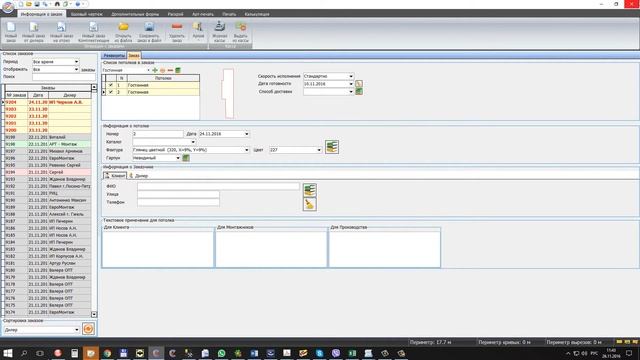Add a ceiling with the green plus icon
The height and width of the screenshot is (360, 640).
click(155, 70)
